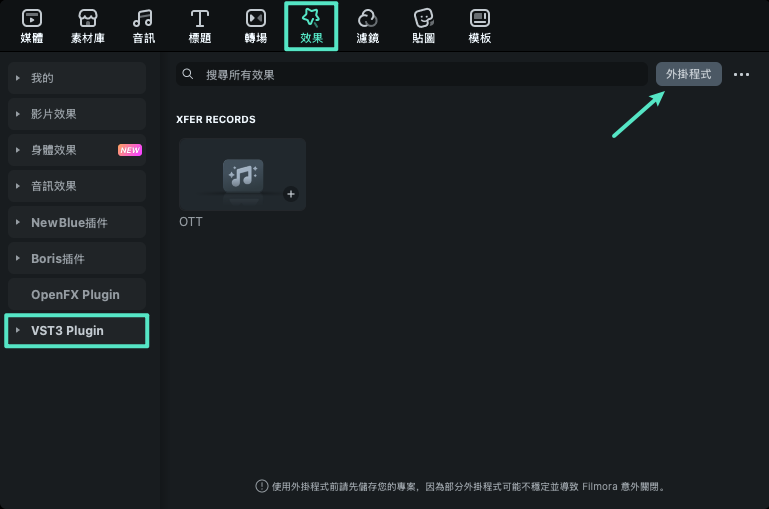Select 音訊效果 in the sidebar
The height and width of the screenshot is (509, 769).
coord(77,186)
